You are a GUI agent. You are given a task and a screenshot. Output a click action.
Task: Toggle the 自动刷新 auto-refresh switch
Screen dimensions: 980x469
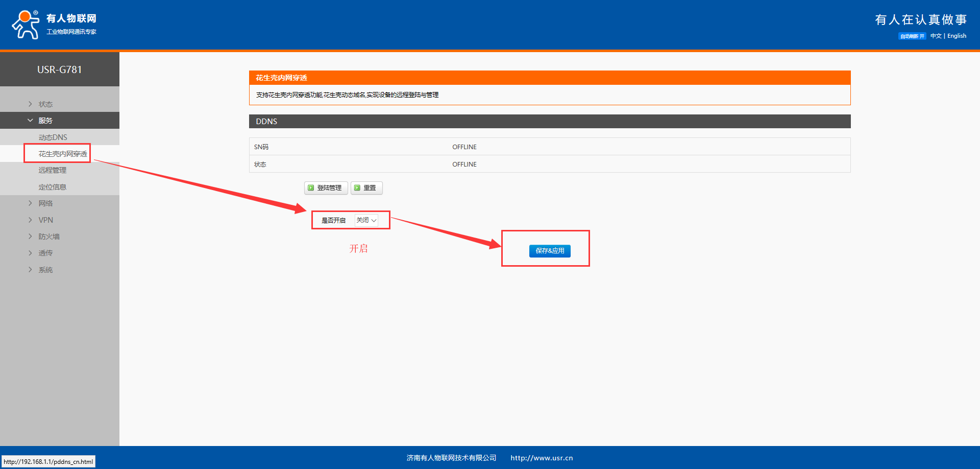pyautogui.click(x=912, y=36)
